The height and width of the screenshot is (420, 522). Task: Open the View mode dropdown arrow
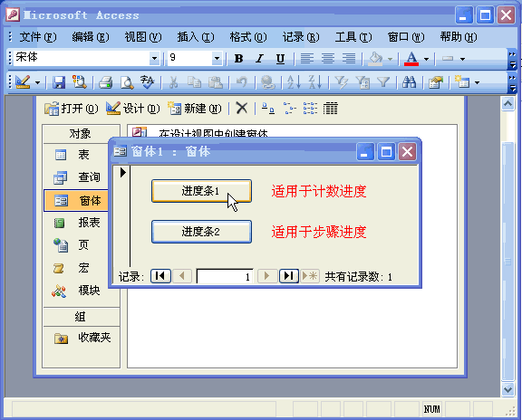pos(37,82)
